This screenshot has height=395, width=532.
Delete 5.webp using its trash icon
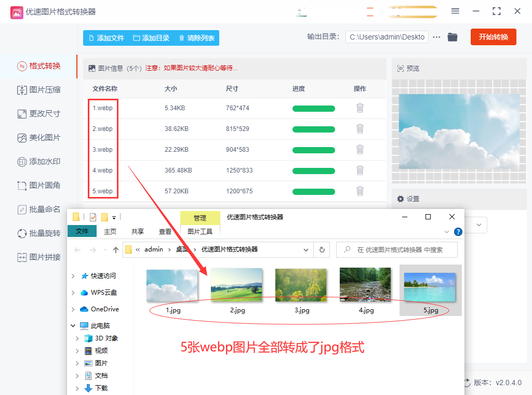pos(360,191)
